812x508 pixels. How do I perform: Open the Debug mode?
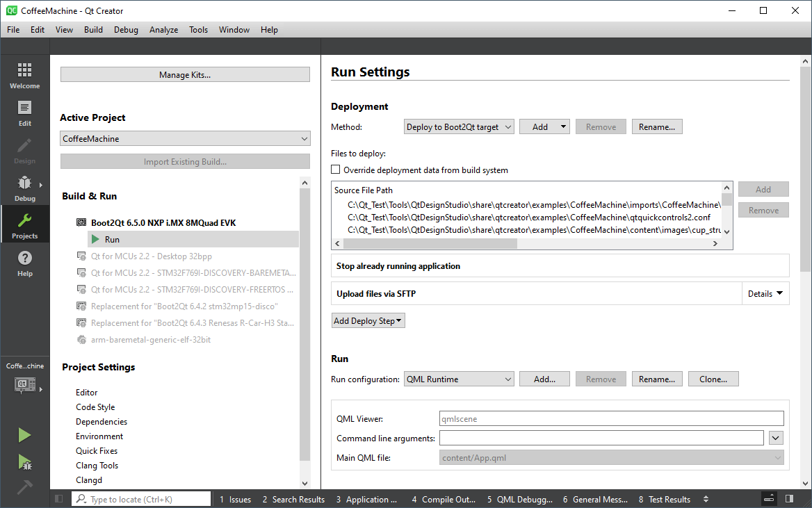pyautogui.click(x=24, y=188)
